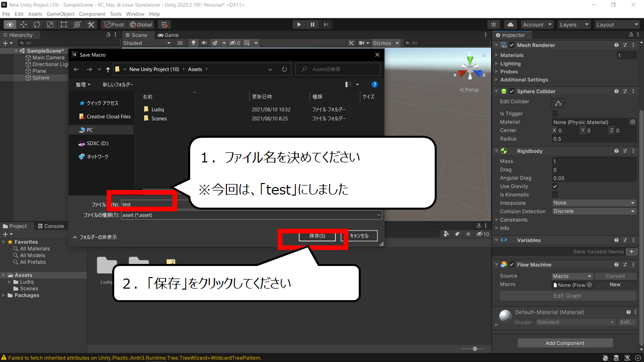Switch to the Game tab
This screenshot has height=362, width=644.
168,35
